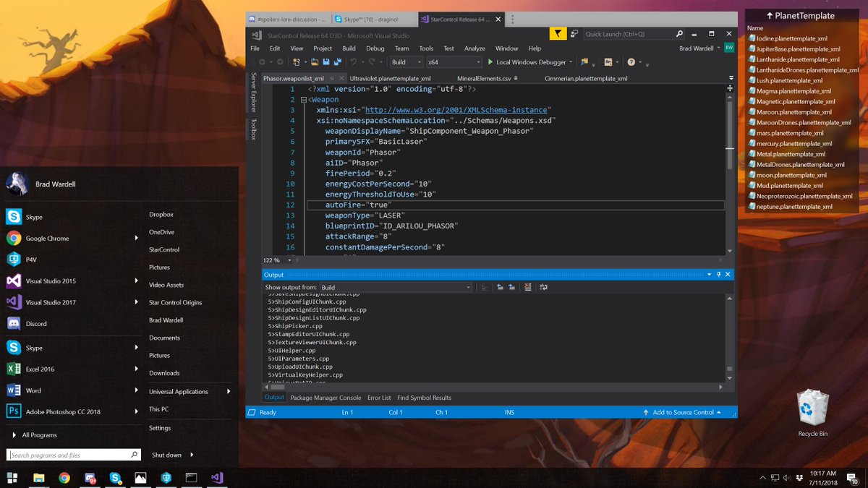Image resolution: width=868 pixels, height=488 pixels.
Task: Open File Explorer from the taskbar
Action: coord(38,477)
